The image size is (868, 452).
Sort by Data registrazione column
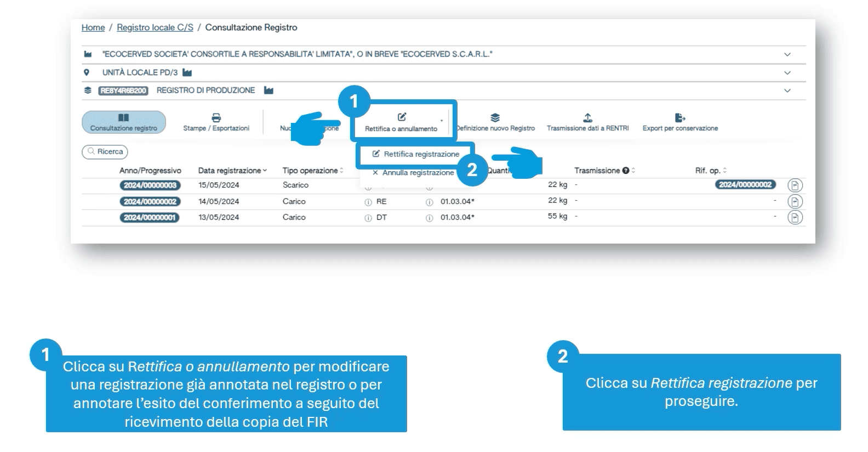232,171
